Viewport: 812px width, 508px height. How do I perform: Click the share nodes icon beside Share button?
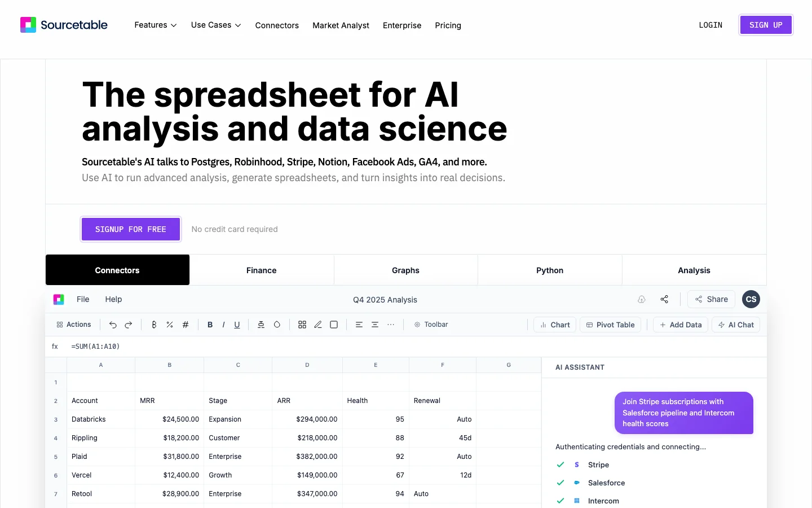[x=664, y=299]
